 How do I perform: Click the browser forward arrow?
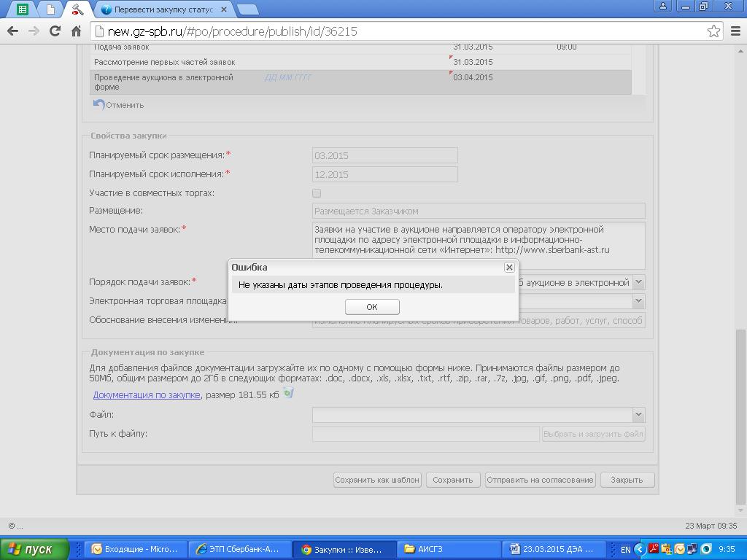[x=34, y=31]
